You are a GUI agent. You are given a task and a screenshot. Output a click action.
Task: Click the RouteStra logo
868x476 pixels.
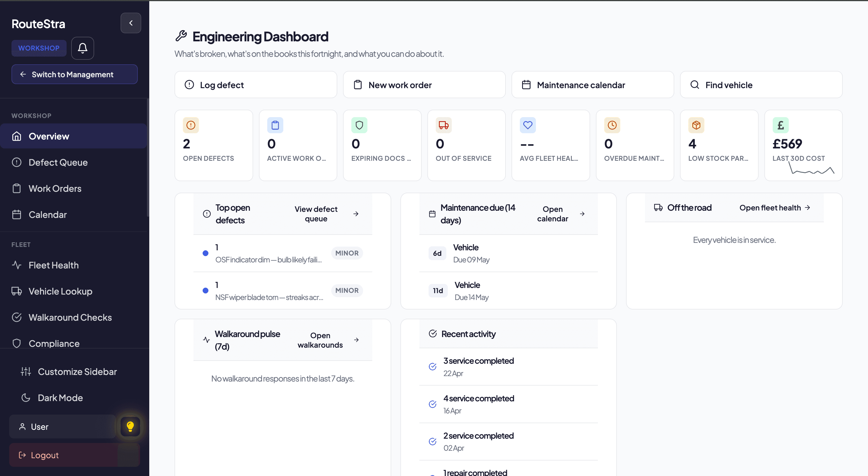pos(38,24)
